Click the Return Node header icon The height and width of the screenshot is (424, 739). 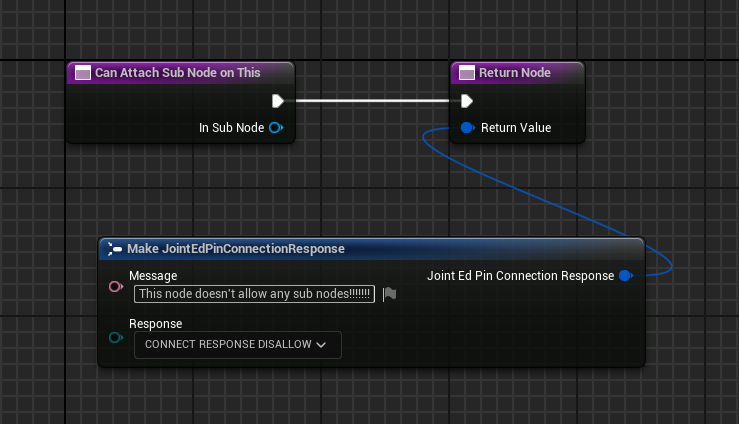(467, 73)
